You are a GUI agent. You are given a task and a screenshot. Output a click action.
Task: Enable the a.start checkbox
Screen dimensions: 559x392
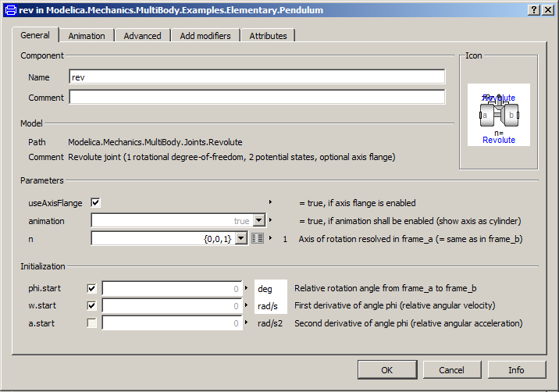(92, 323)
